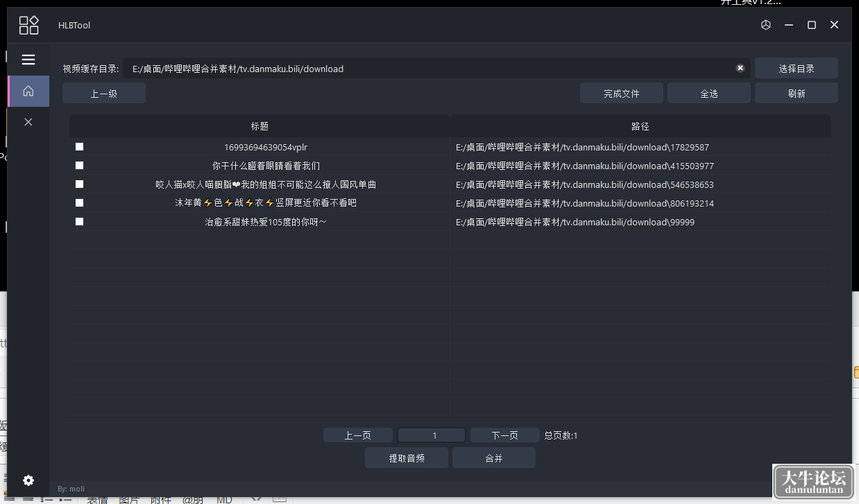
Task: Check the 治愈系甜妹热爱105度的你呀 row checkbox
Action: pyautogui.click(x=80, y=222)
